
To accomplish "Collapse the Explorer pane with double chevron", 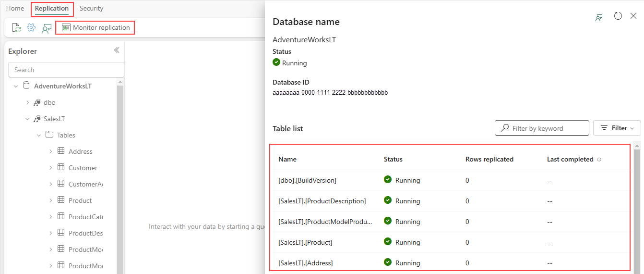I will pos(117,50).
